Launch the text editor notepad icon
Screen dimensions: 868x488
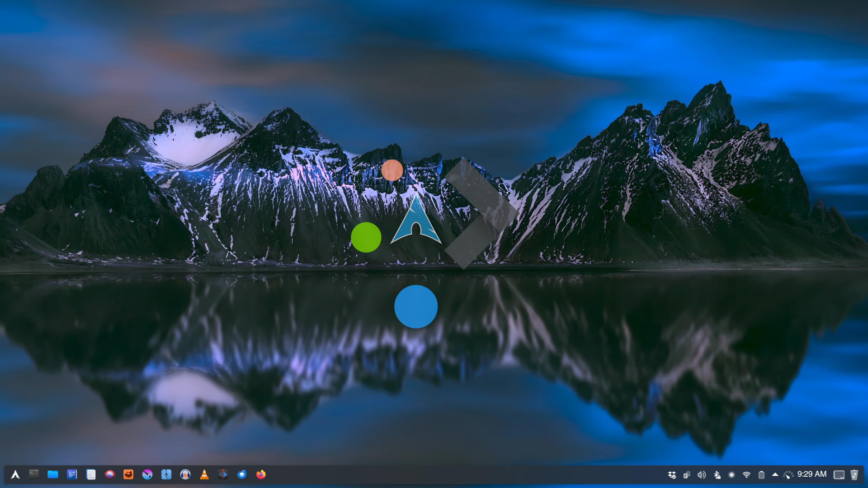click(x=91, y=474)
